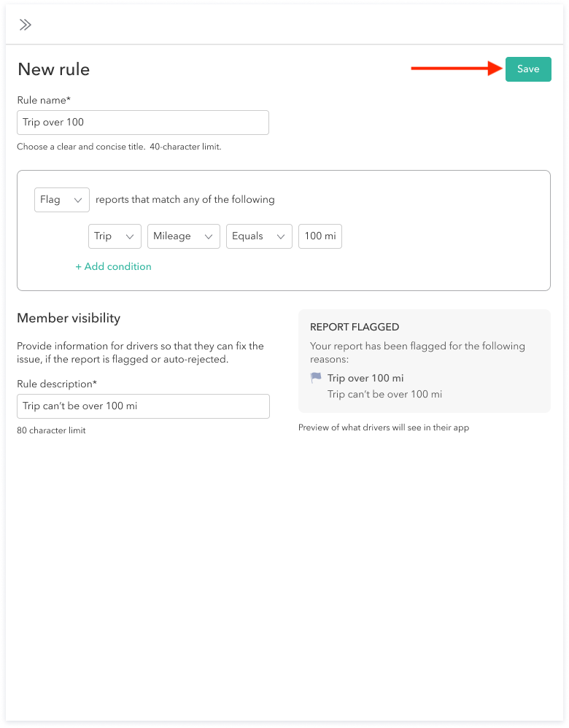The image size is (569, 728).
Task: Click the Rule name text field
Action: pyautogui.click(x=143, y=123)
